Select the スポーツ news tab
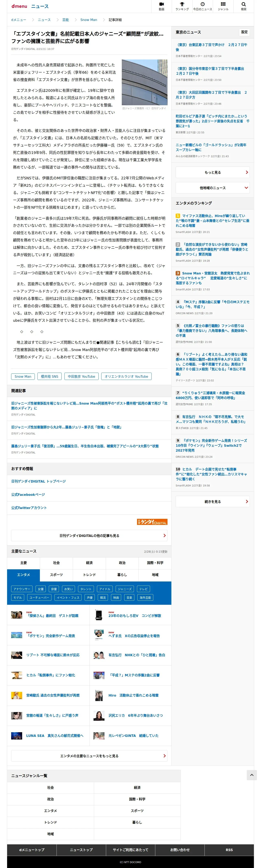Screen dimensions: 261x868 click(57, 575)
